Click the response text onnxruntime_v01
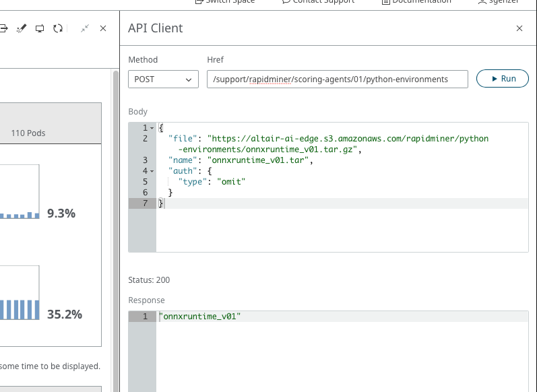 [200, 317]
